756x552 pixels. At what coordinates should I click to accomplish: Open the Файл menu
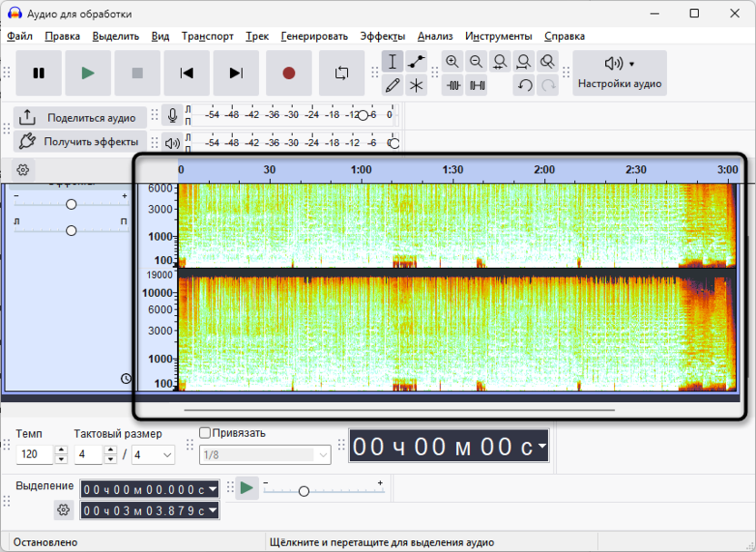[x=20, y=36]
